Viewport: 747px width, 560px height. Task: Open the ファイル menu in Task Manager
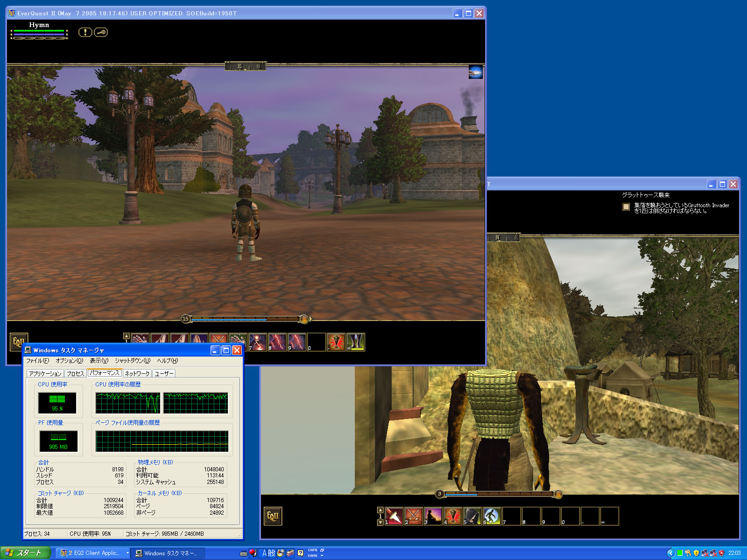[37, 361]
